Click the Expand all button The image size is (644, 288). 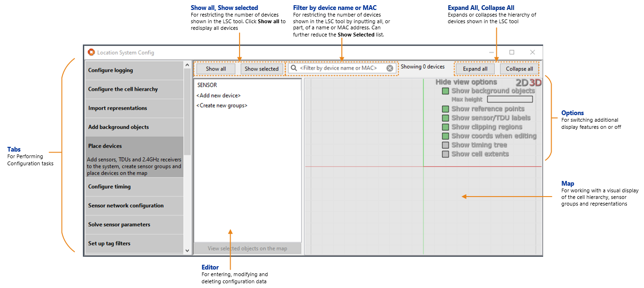click(475, 69)
